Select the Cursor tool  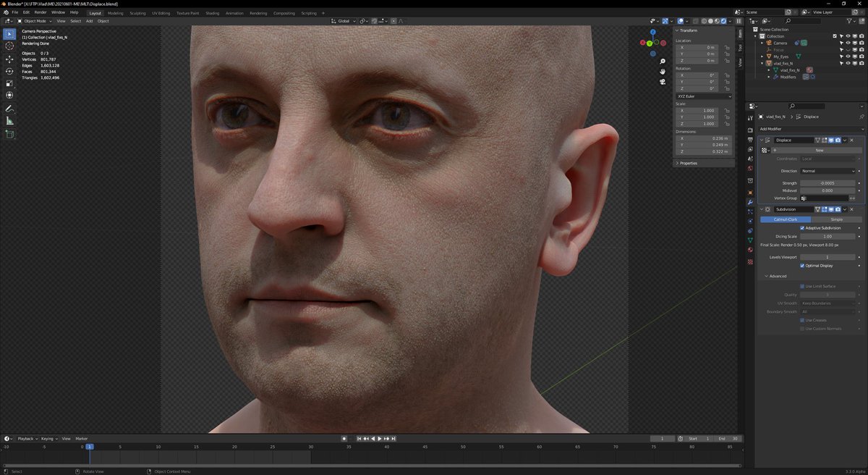[x=10, y=46]
